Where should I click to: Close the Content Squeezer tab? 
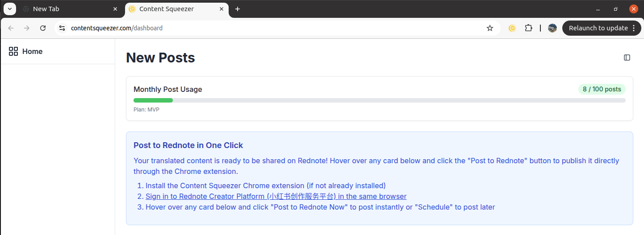tap(222, 9)
